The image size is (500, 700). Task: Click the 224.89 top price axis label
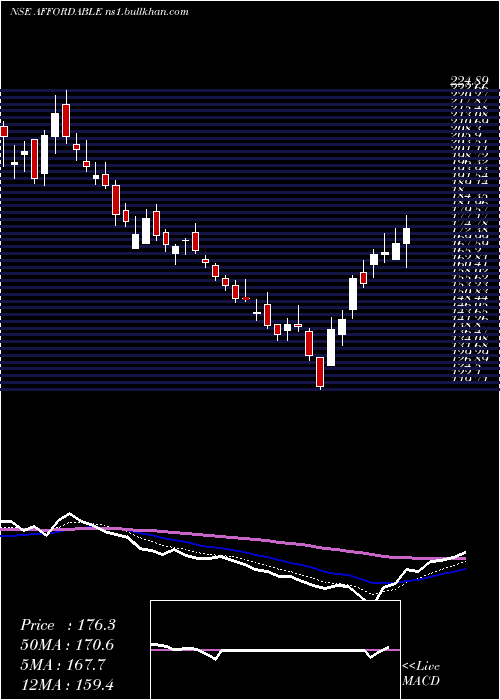pos(469,81)
